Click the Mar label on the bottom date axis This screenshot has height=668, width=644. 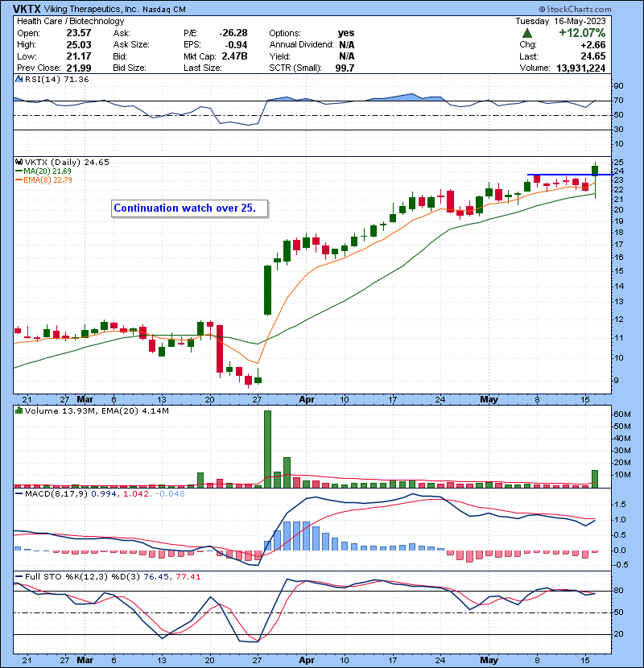(85, 660)
